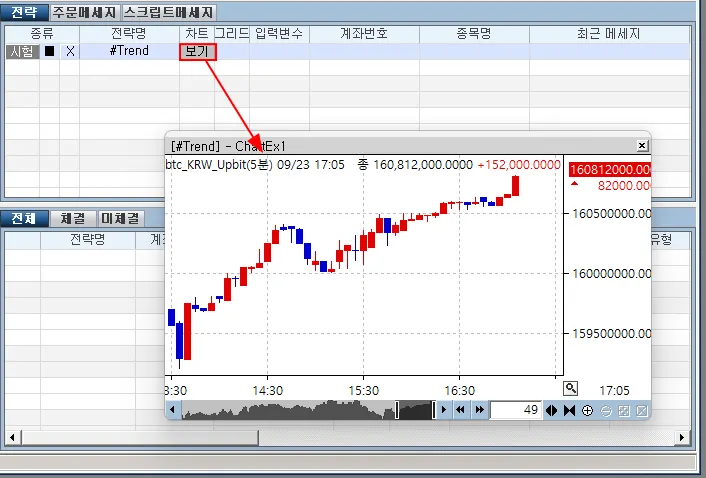Click the 17:05 time label
The width and height of the screenshot is (706, 478).
[614, 391]
